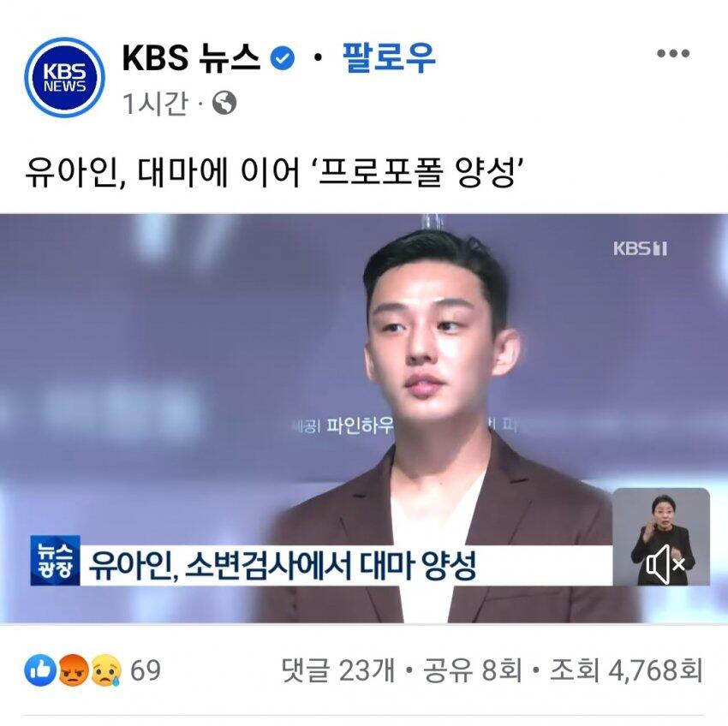The image size is (728, 726).
Task: Click the blue verified badge
Action: pyautogui.click(x=283, y=58)
